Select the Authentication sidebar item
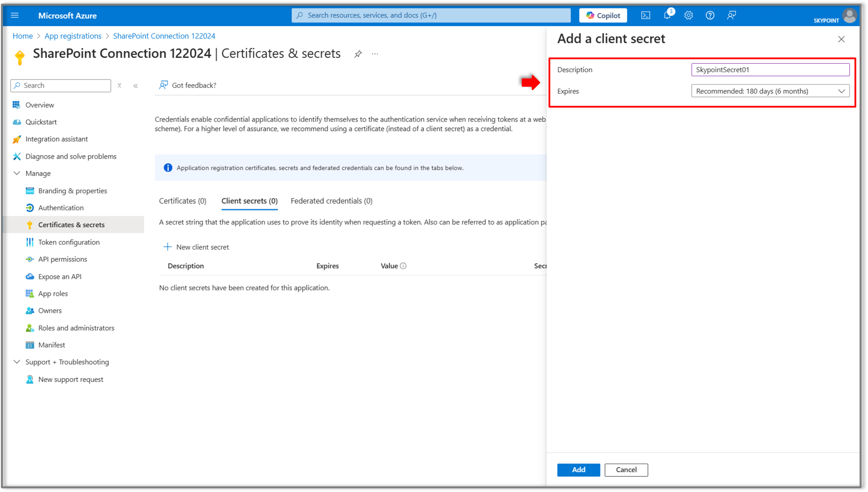 [61, 207]
